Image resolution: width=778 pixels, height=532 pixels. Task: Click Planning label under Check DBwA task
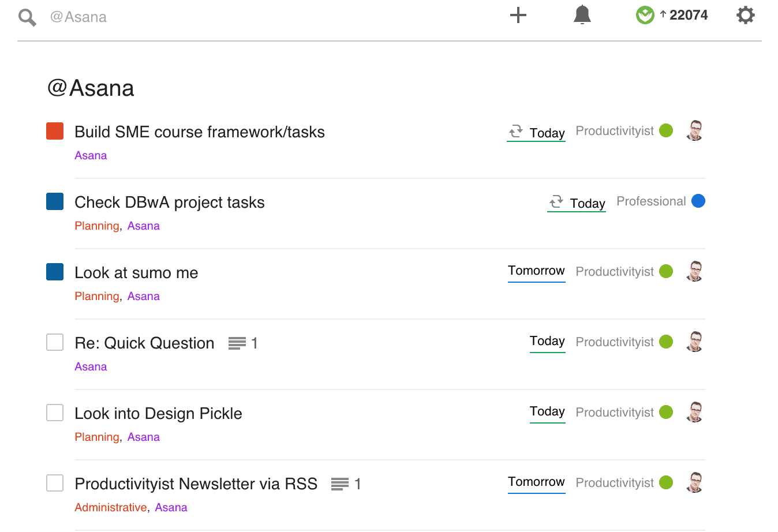97,226
